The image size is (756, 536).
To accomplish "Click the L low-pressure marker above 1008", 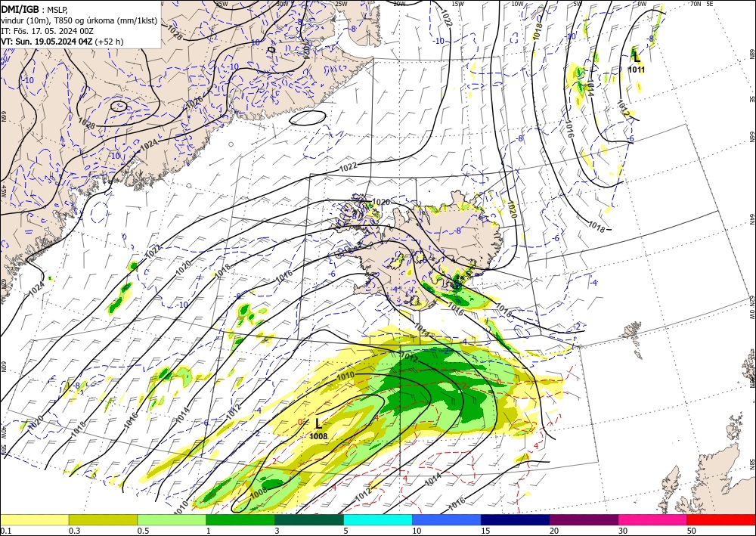I will (318, 423).
